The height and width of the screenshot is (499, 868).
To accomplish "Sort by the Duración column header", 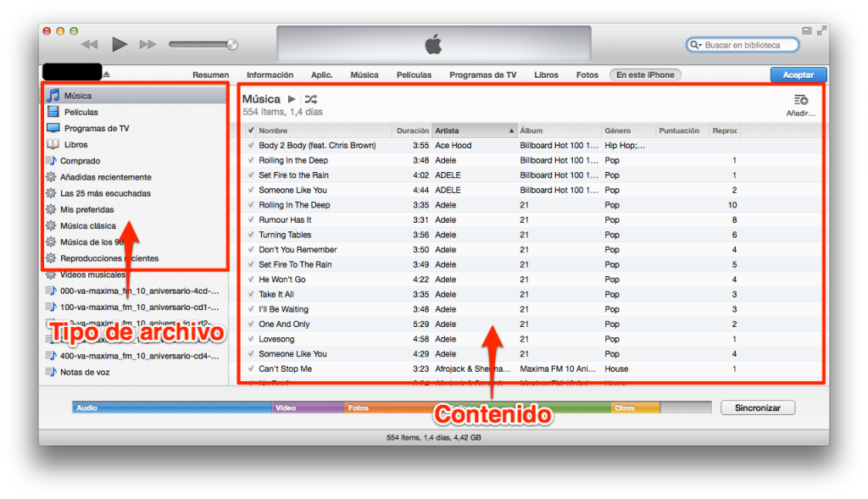I will pos(413,130).
